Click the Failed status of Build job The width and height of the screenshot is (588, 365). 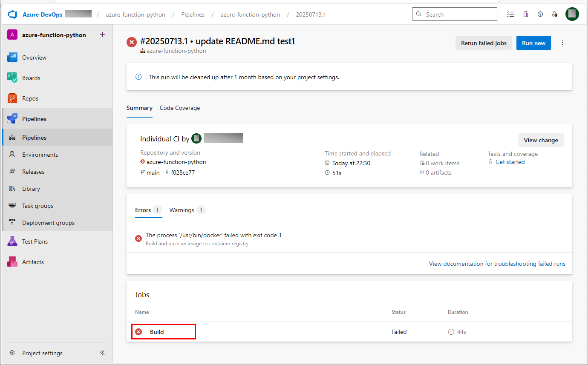[399, 332]
